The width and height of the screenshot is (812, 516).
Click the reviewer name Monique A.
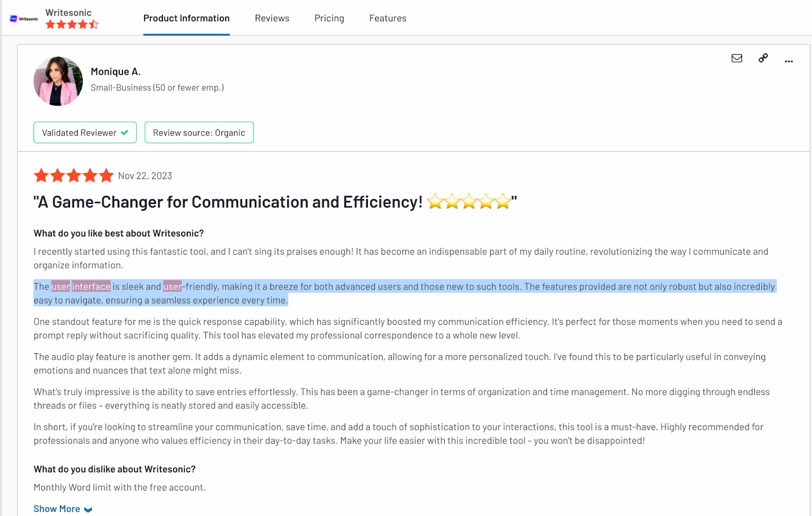point(116,72)
